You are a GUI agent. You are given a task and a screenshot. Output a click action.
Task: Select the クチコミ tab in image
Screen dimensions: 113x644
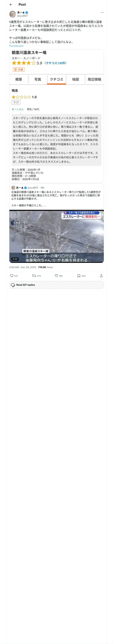(56, 80)
